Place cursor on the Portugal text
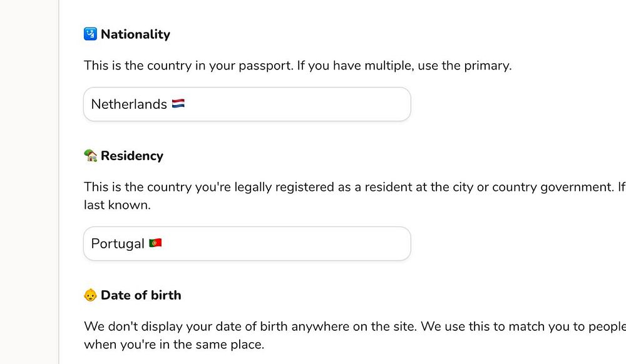 pyautogui.click(x=118, y=244)
